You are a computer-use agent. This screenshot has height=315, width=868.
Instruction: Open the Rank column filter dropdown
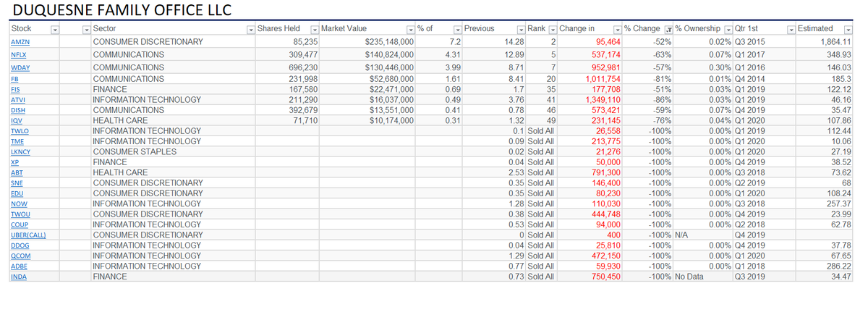click(x=553, y=29)
